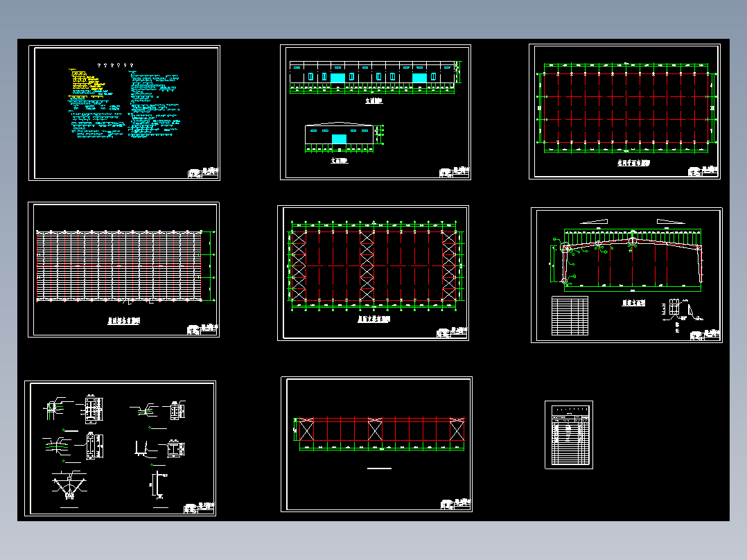Select the wall bracing elevation sheet
Viewport: 747px width, 560px height.
376,444
